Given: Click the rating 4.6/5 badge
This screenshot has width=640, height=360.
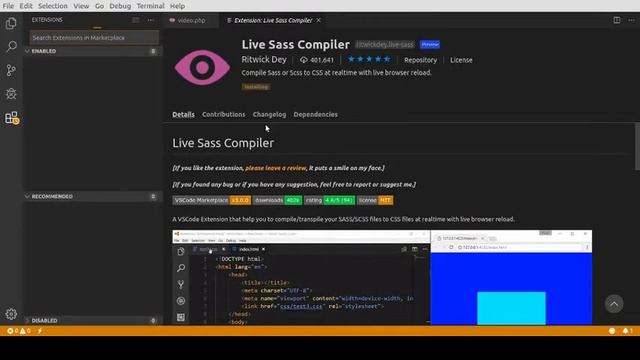Looking at the screenshot, I should click(x=329, y=200).
